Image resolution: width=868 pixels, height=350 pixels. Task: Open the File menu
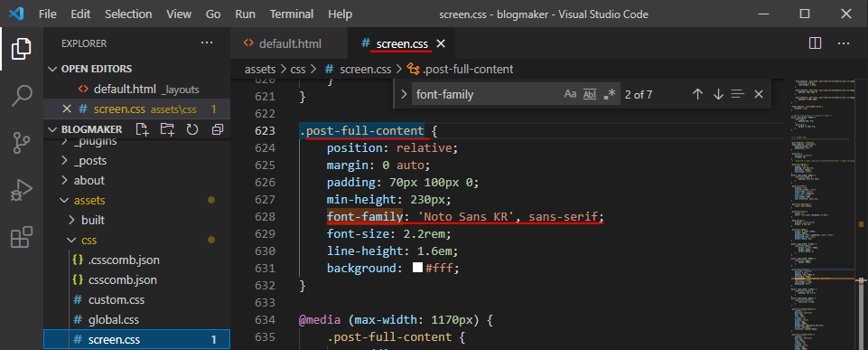pos(48,14)
